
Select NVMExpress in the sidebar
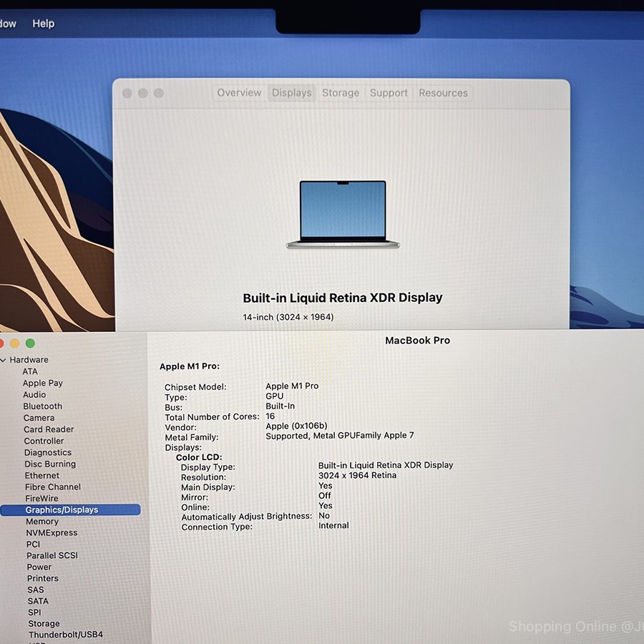(x=52, y=532)
